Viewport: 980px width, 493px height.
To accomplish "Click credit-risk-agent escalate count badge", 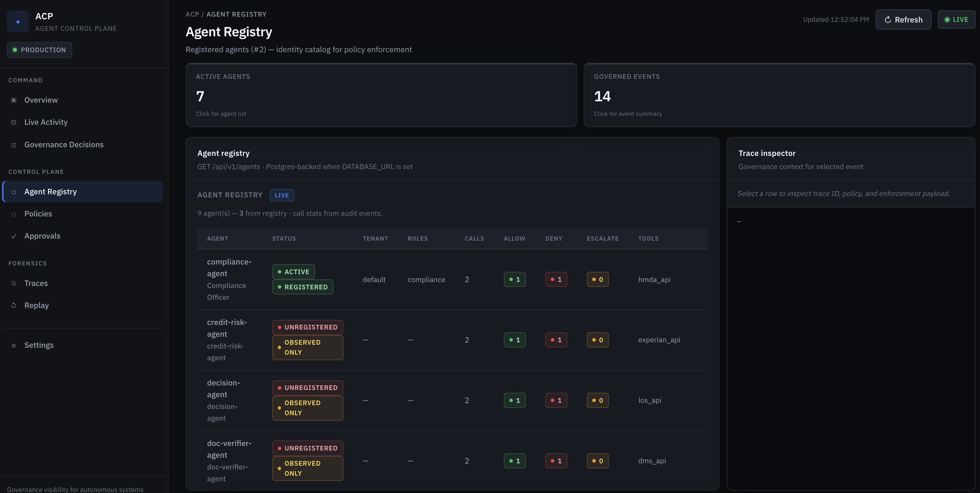I will pyautogui.click(x=597, y=340).
